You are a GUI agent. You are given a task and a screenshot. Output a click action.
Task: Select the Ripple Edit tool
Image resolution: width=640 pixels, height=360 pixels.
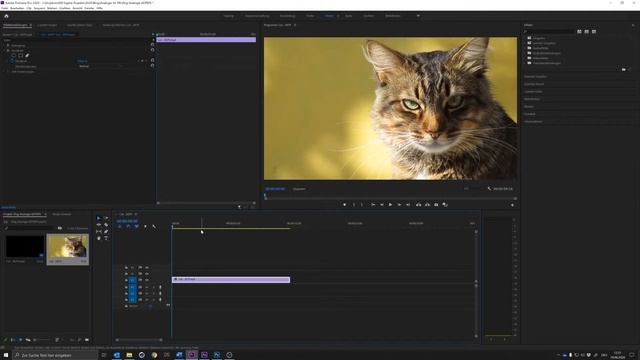click(x=98, y=225)
